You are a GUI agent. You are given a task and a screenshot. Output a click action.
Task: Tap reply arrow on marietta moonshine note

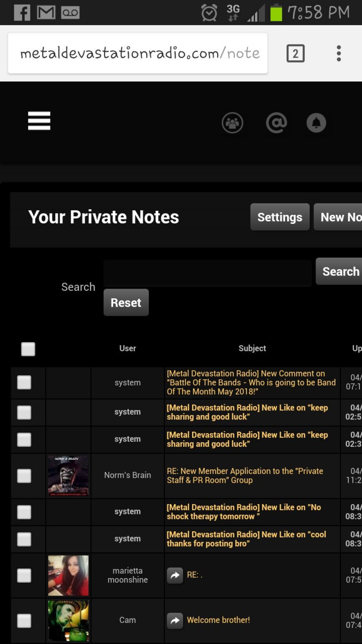[175, 575]
